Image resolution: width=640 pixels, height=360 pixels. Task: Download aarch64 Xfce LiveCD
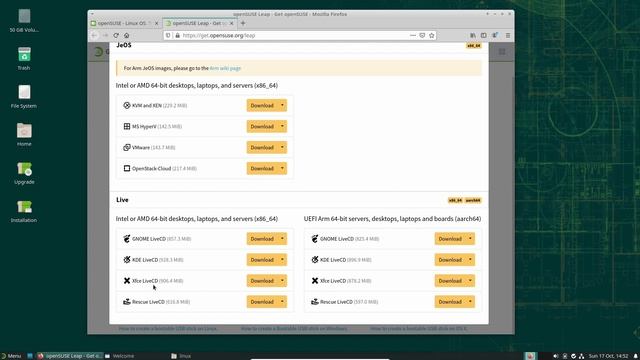[450, 281]
